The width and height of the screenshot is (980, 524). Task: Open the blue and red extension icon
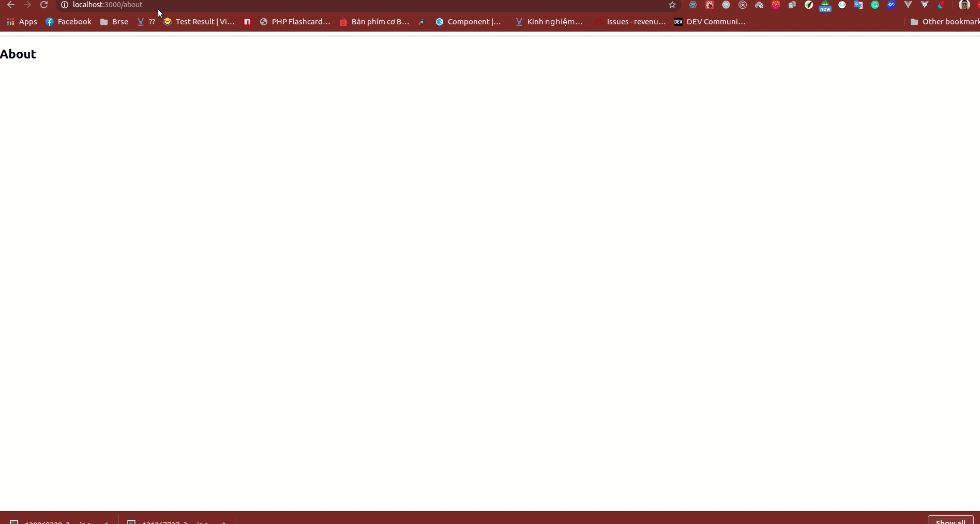941,5
